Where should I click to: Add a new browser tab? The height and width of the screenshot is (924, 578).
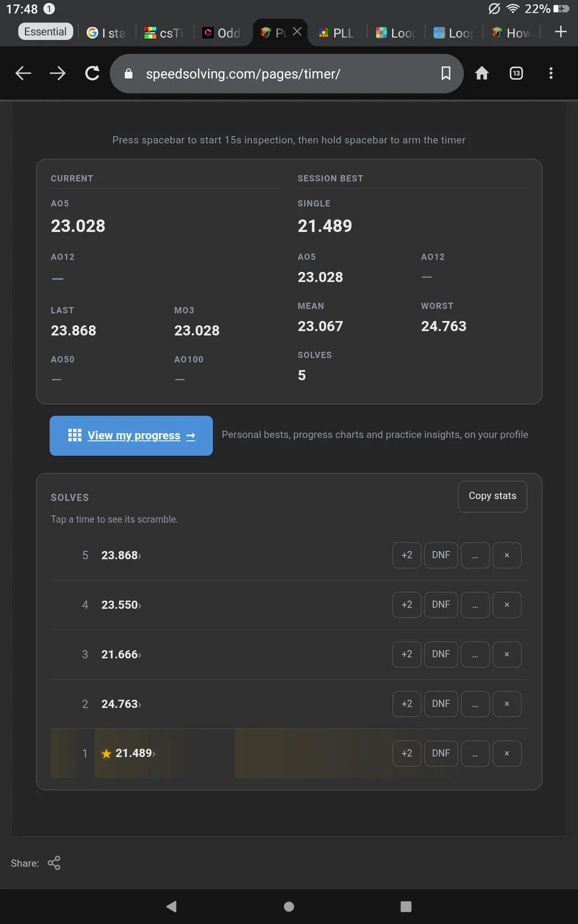click(x=561, y=32)
